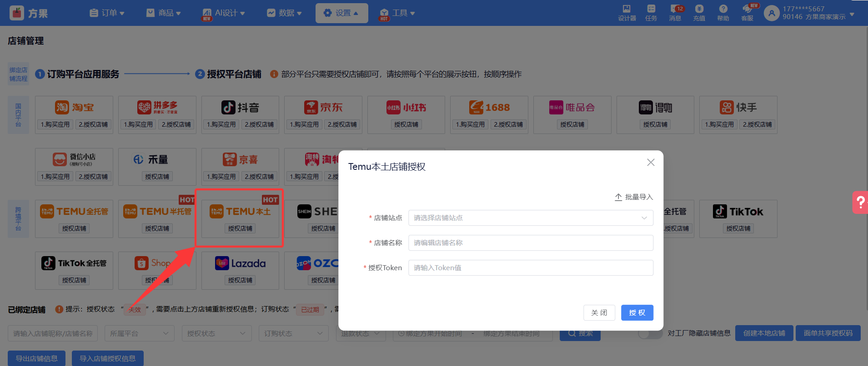Click the 授权 confirm button

click(637, 313)
